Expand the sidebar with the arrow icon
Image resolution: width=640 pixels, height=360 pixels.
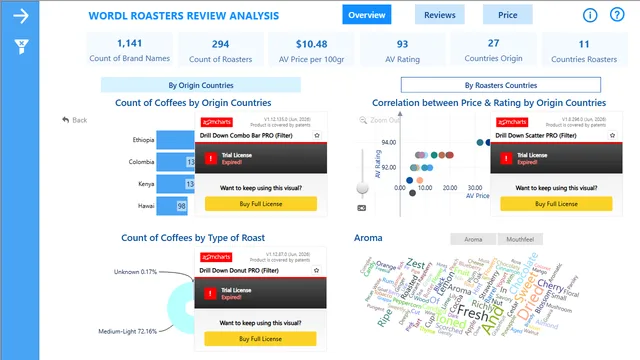pyautogui.click(x=20, y=16)
